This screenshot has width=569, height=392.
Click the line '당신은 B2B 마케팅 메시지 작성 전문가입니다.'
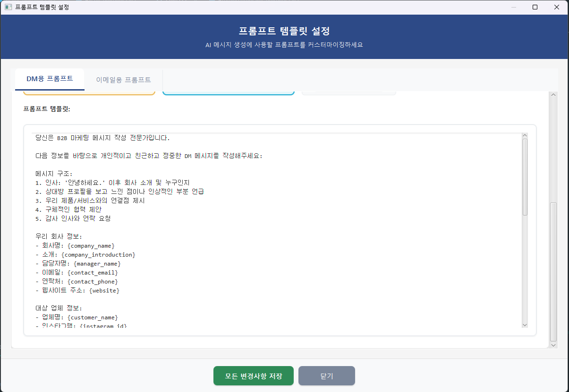pos(102,138)
